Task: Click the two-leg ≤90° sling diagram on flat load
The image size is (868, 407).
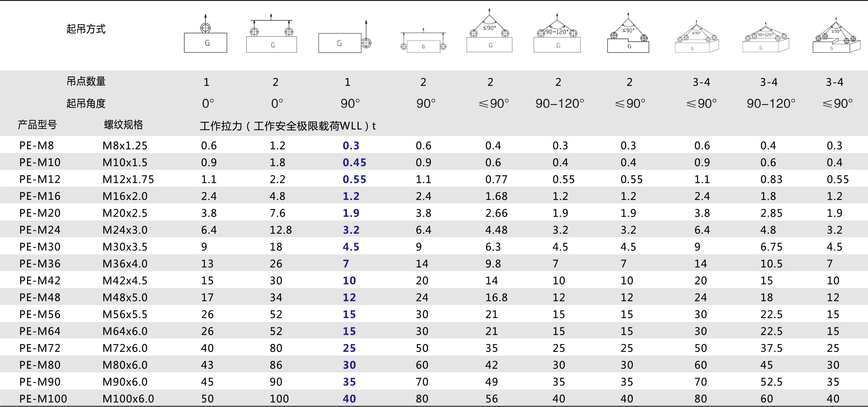Action: [489, 33]
